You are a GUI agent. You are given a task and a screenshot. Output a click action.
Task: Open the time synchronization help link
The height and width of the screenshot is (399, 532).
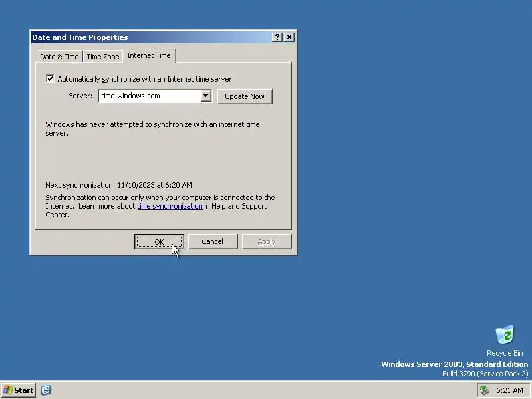tap(170, 206)
